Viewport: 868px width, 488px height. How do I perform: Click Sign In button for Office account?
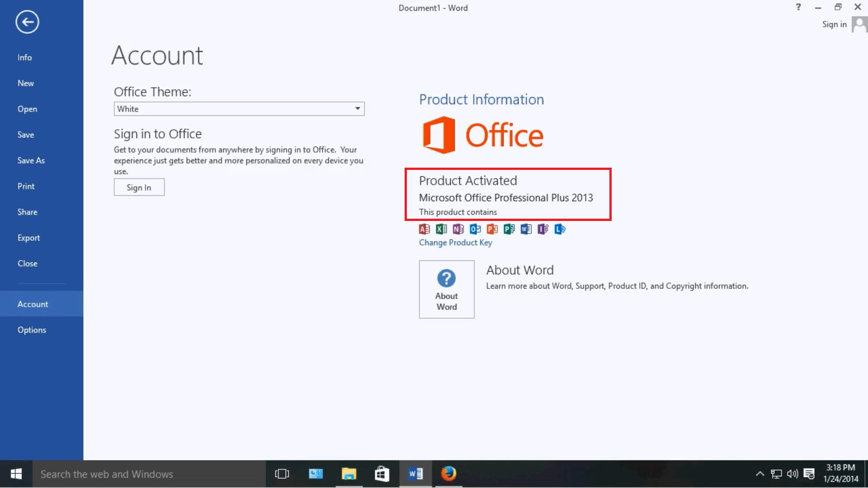[x=140, y=188]
